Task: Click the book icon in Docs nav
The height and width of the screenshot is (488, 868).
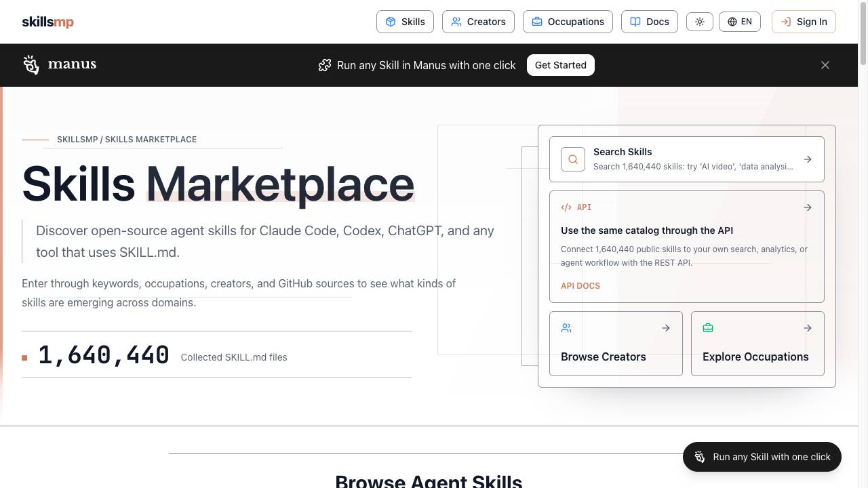Action: pos(635,22)
